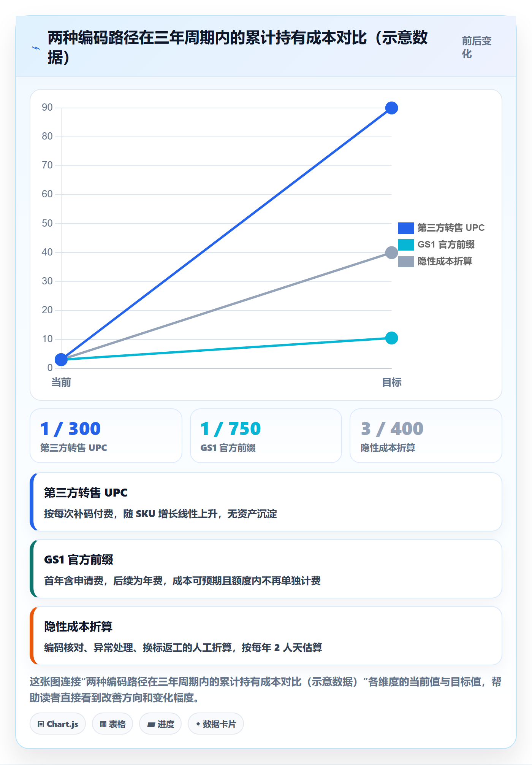Select the 1 / 750 stat card
Screen dimensions: 532x765
[266, 436]
